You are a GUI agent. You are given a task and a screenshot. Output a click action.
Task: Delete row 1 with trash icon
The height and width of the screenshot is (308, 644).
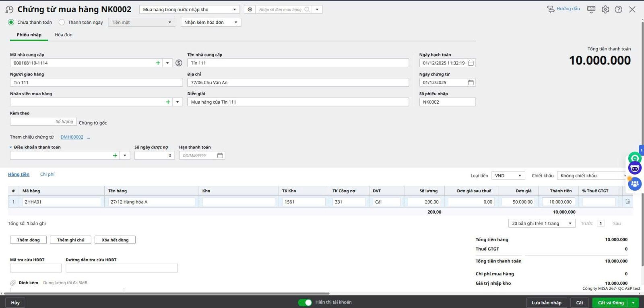point(627,202)
